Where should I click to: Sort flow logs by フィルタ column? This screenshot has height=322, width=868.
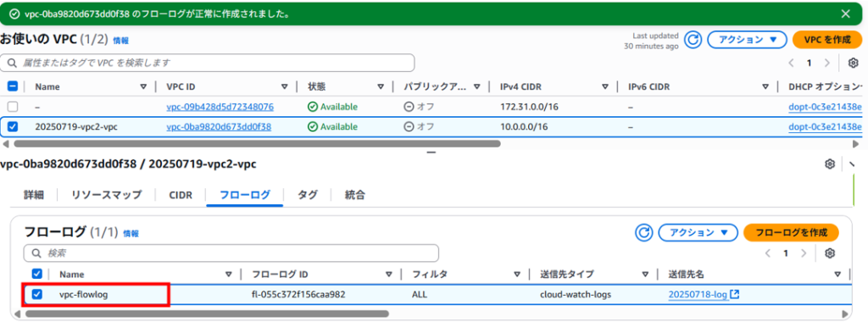[x=516, y=274]
